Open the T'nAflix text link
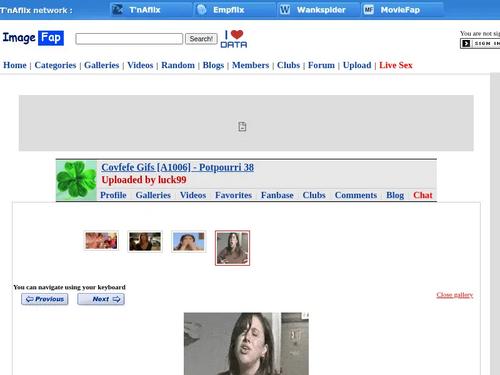Image resolution: width=500 pixels, height=375 pixels. point(145,10)
